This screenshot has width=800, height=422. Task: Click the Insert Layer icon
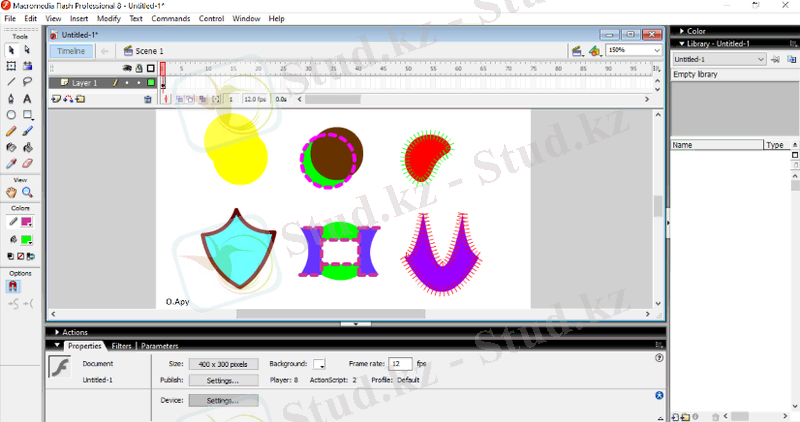(56, 99)
